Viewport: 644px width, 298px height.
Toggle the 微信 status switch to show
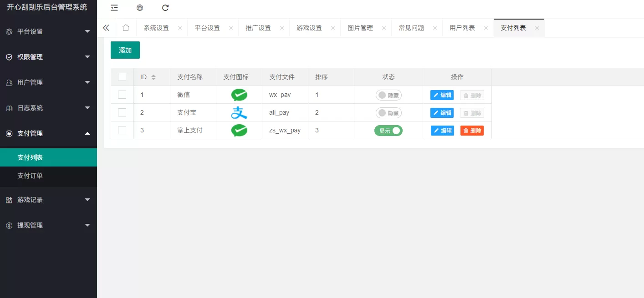(388, 95)
